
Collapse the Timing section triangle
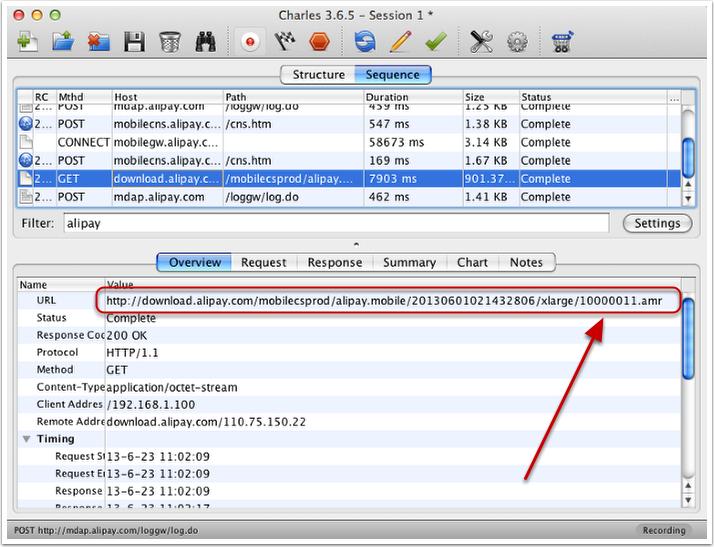(x=25, y=439)
